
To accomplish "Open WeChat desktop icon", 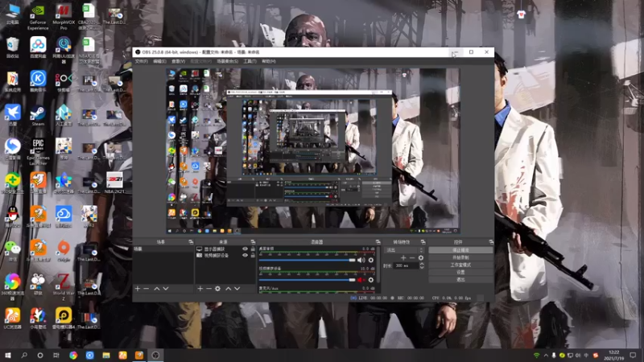I will 12,250.
